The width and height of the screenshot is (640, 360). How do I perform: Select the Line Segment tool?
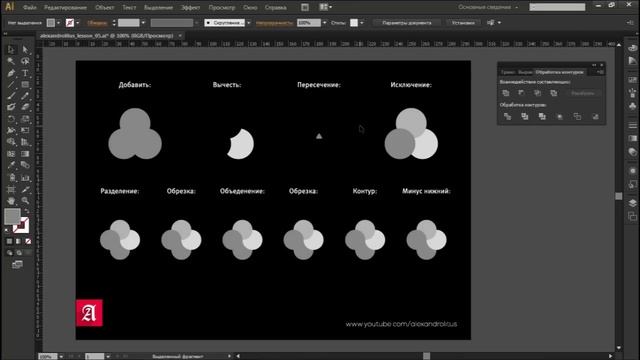11,84
